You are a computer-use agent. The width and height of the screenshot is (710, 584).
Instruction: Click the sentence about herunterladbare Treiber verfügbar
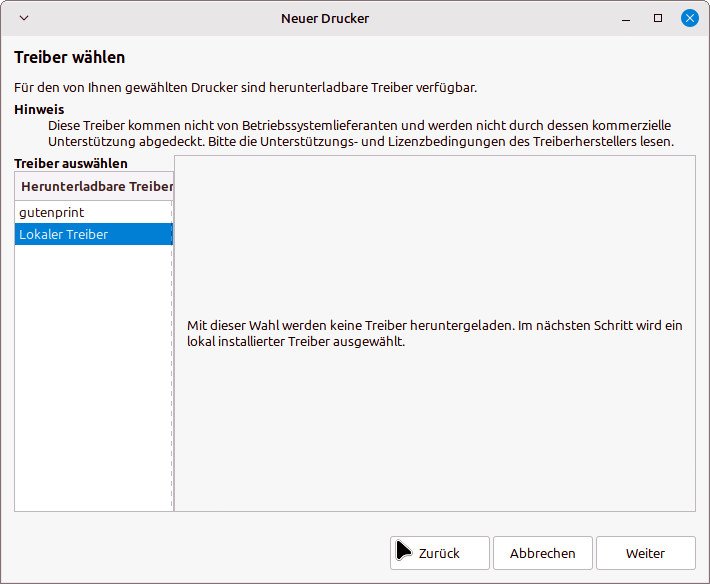246,87
